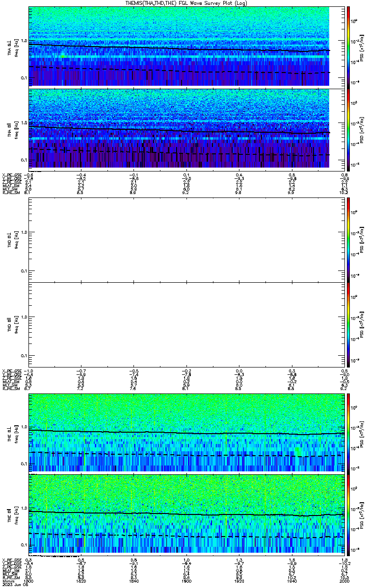The height and width of the screenshot is (588, 368).
Task: Click the '0.1' frequency tick on THA B⊥ axis
Action: click(x=25, y=77)
